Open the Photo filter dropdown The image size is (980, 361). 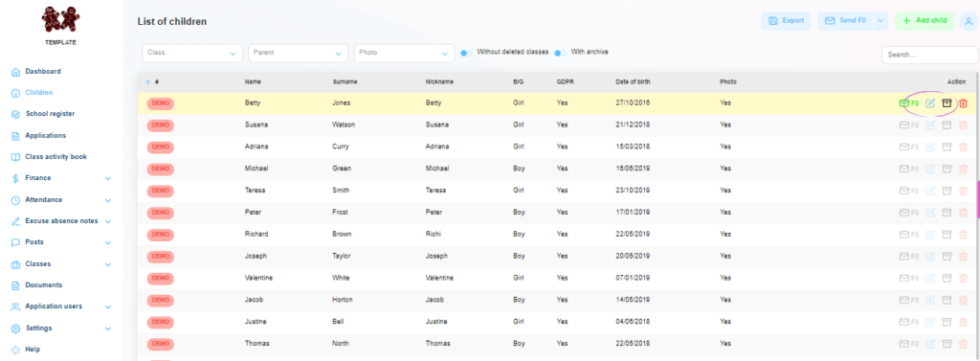(x=405, y=54)
